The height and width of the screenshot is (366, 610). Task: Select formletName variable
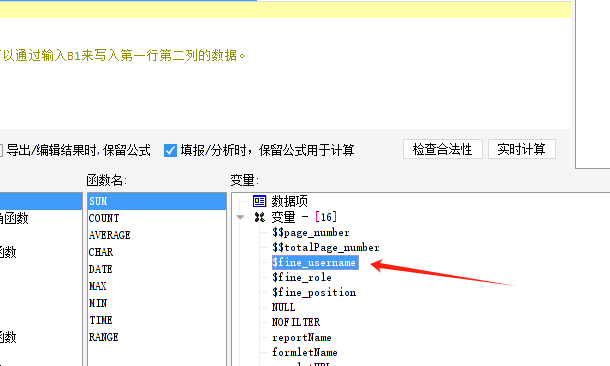coord(305,352)
